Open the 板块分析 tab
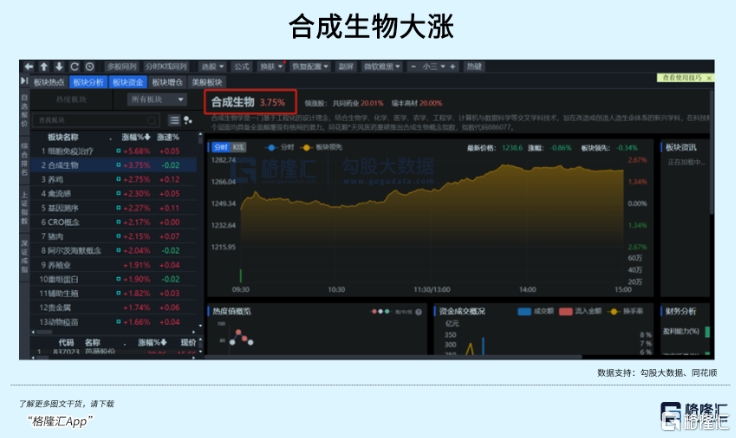The image size is (736, 438). pos(88,82)
